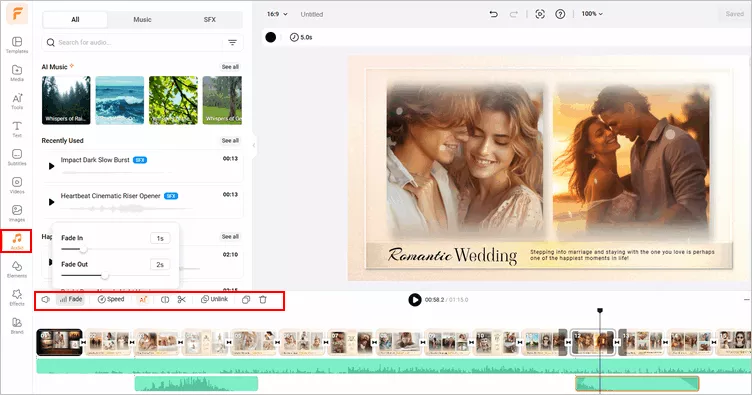
Task: Open the Videos sidebar panel
Action: (x=17, y=185)
